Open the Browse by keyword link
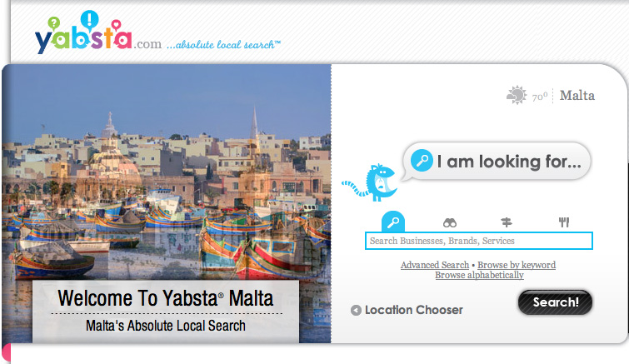 coord(517,265)
